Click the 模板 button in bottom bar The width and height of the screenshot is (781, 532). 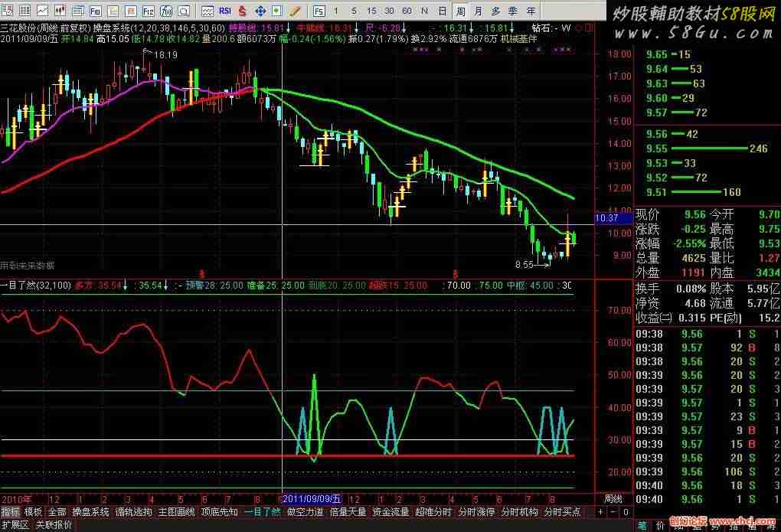[x=33, y=511]
